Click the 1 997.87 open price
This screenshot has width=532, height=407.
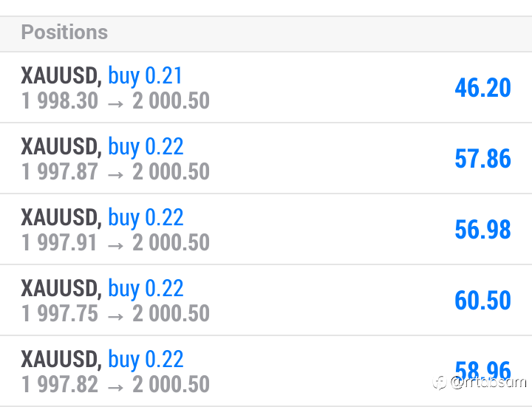coord(59,171)
